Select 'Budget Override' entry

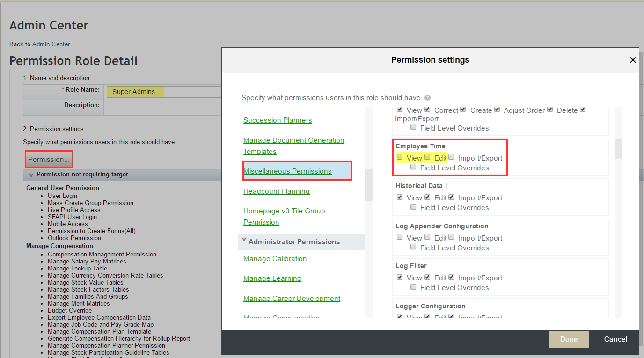70,311
